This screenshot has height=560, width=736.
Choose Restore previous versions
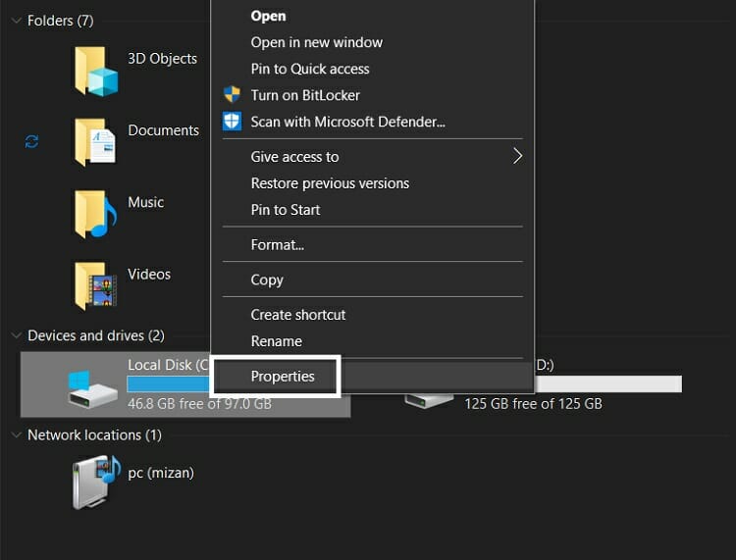[x=330, y=183]
